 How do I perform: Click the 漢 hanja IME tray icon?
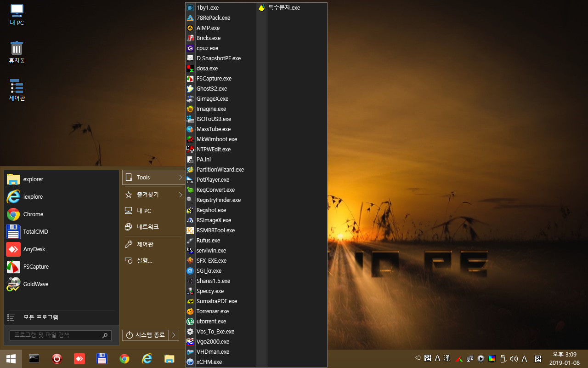point(447,358)
